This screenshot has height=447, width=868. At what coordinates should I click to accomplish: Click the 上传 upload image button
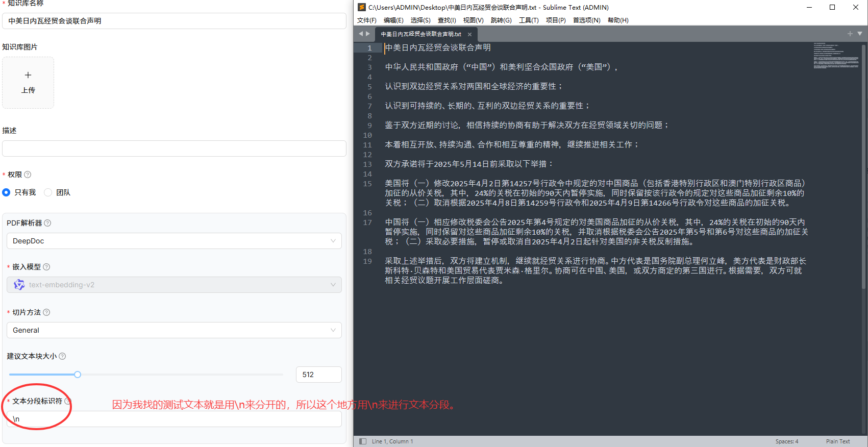(28, 83)
